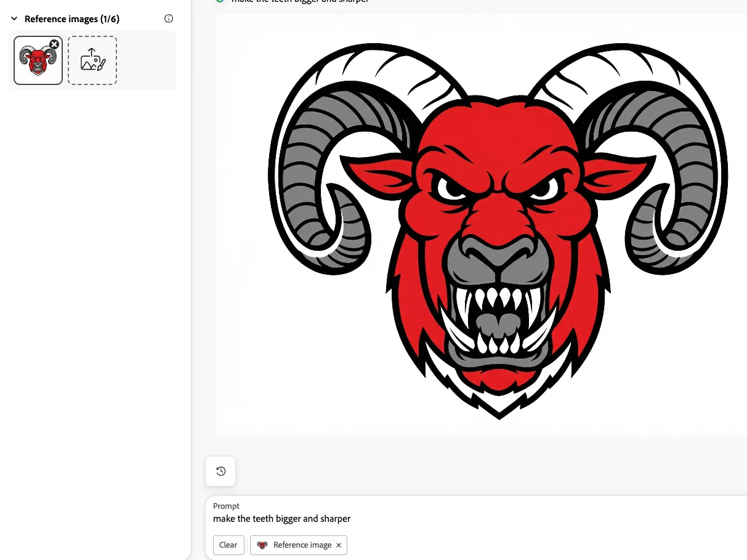The image size is (747, 560).
Task: Upload a new reference image
Action: (x=92, y=60)
